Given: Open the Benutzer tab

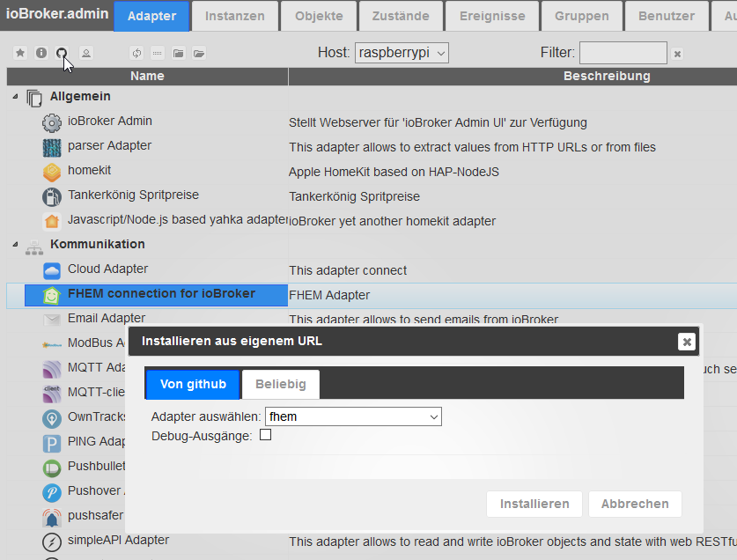Looking at the screenshot, I should click(x=666, y=16).
